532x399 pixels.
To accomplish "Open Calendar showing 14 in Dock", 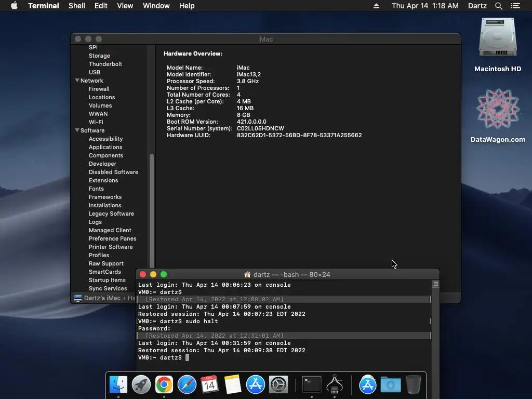I will [x=209, y=385].
